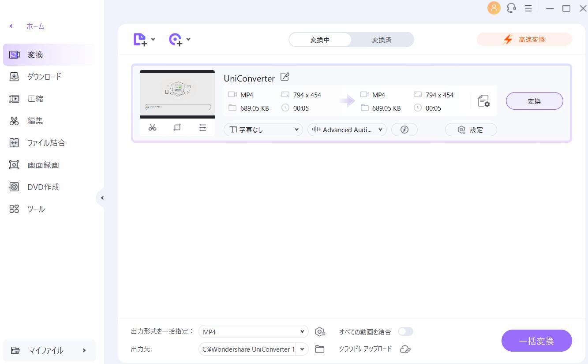Click the 変換 button for UniConverter file
Viewport: 588px width, 364px height.
(534, 101)
